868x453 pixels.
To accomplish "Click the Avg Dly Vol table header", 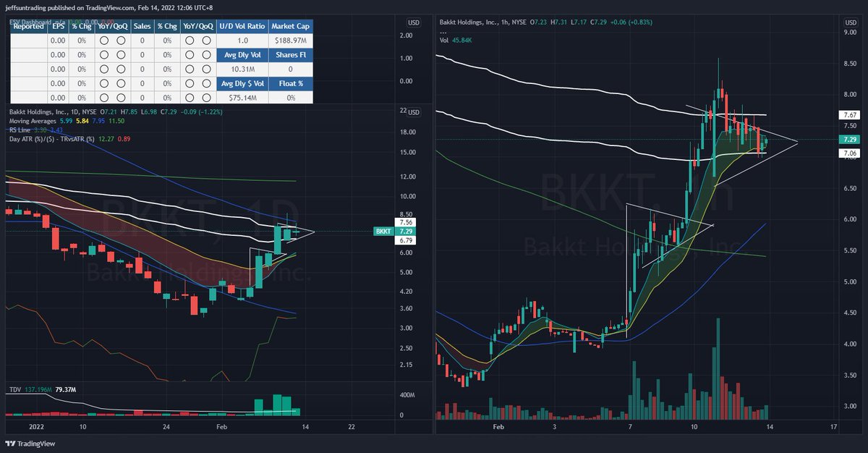I will pyautogui.click(x=242, y=54).
